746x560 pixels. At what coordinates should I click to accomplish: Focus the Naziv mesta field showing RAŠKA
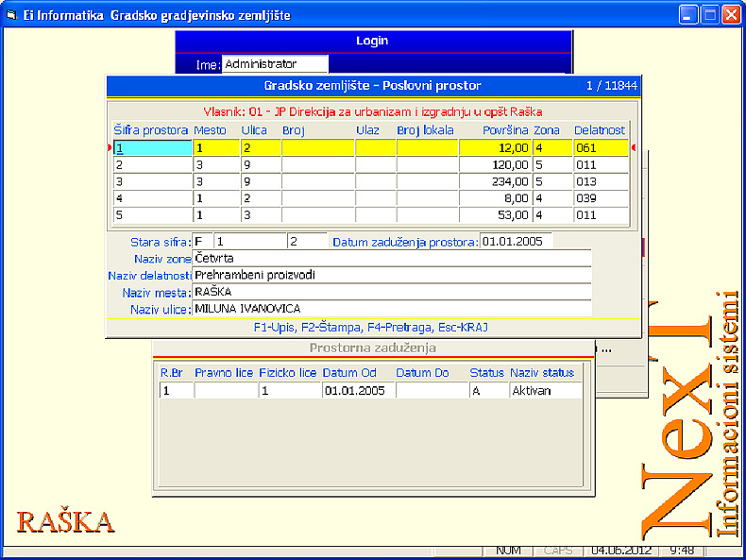391,292
